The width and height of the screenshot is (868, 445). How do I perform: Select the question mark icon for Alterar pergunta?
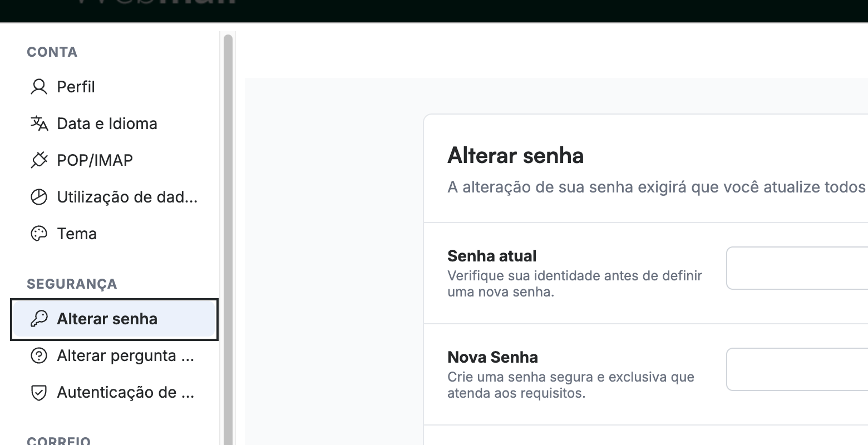(x=39, y=355)
